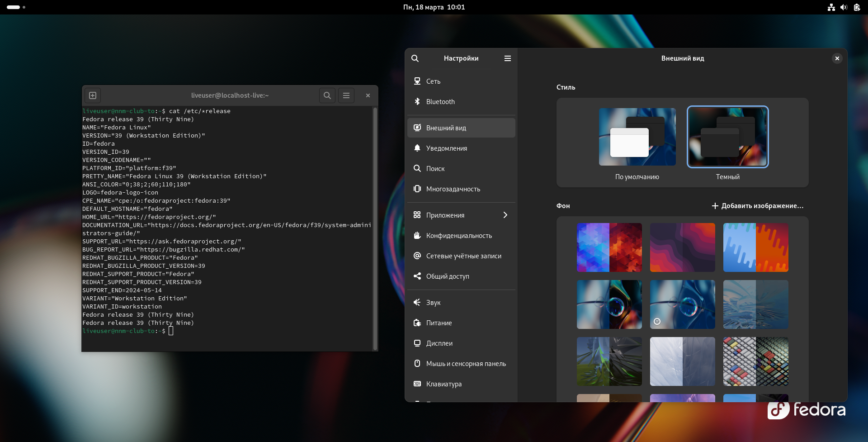Expand the Applications sidebar entry
This screenshot has width=868, height=442.
coord(461,215)
